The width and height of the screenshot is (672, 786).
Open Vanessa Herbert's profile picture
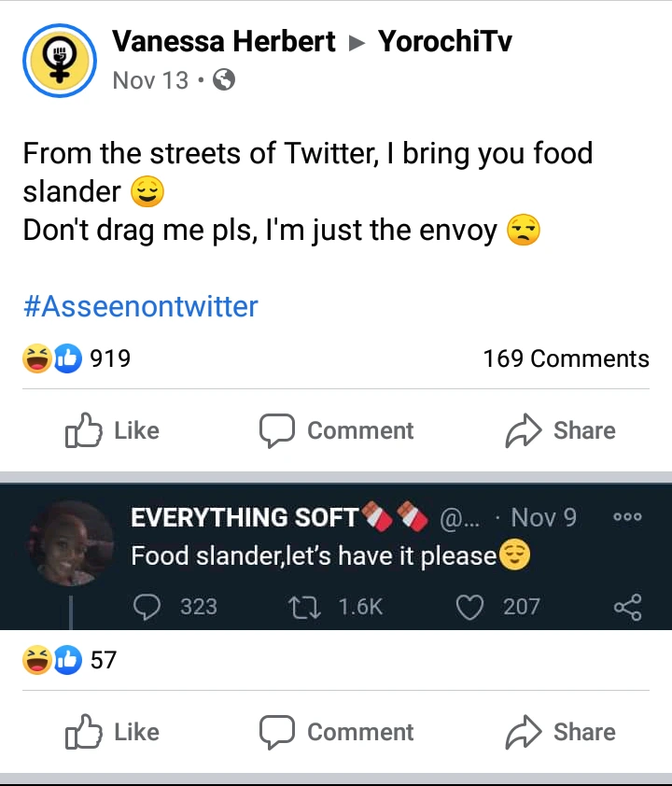click(x=60, y=60)
